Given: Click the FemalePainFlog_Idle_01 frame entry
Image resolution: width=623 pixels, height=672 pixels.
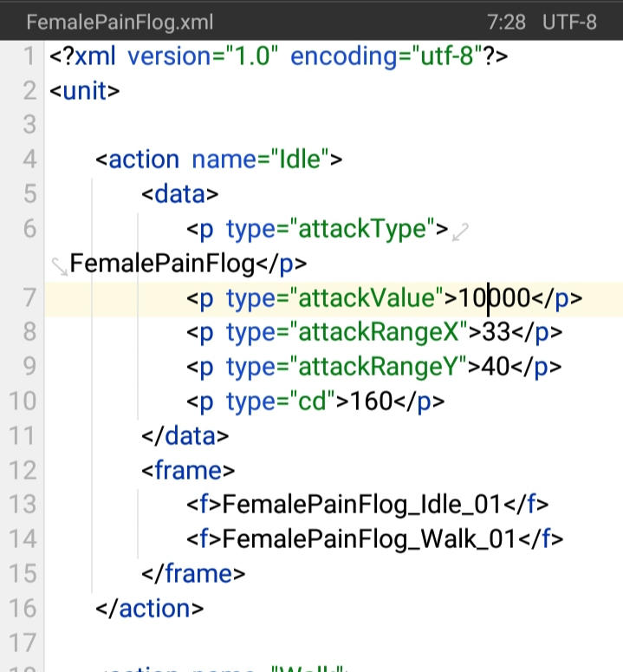Looking at the screenshot, I should [x=362, y=505].
